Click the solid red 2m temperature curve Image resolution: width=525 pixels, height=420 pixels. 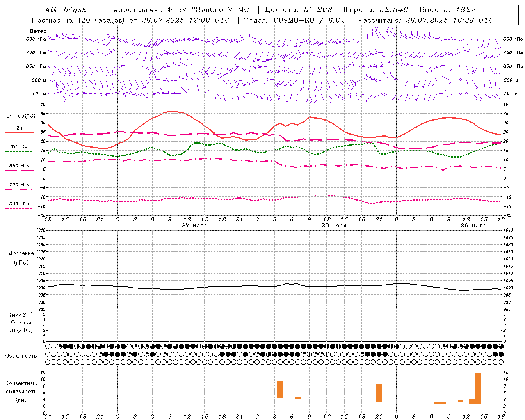(170, 111)
